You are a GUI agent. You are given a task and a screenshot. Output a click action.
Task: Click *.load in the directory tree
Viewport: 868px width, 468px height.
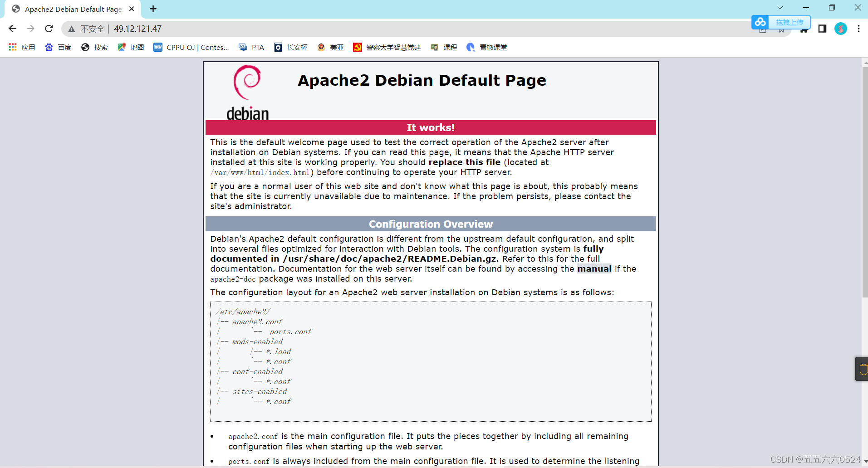click(x=278, y=351)
